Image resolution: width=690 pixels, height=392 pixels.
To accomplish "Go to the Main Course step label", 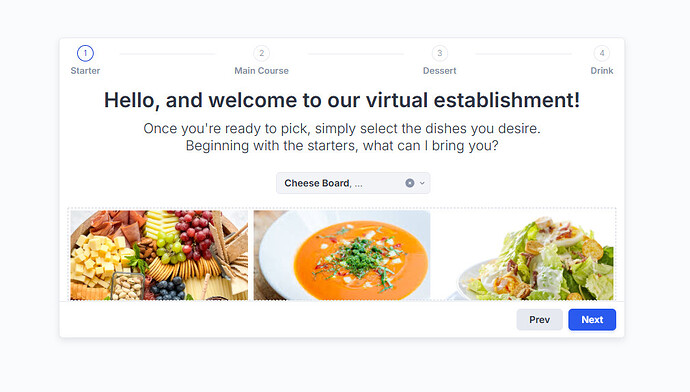I will pos(261,71).
